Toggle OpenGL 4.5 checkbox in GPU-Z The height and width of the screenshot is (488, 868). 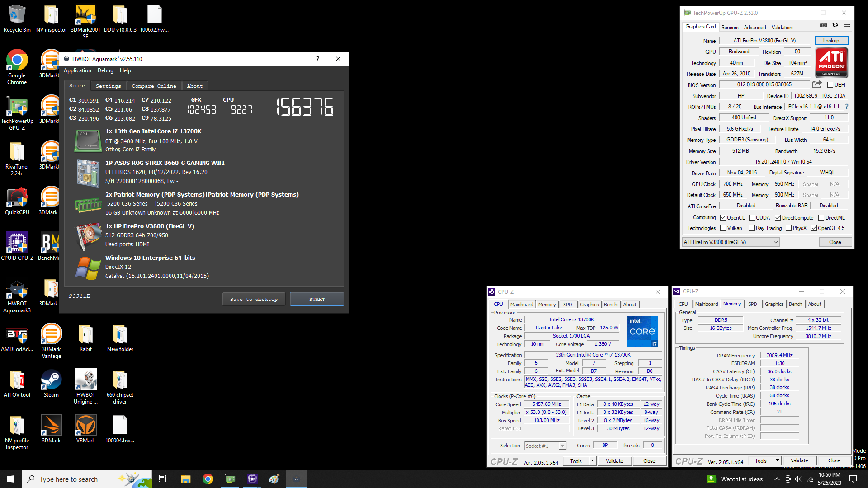pyautogui.click(x=814, y=228)
